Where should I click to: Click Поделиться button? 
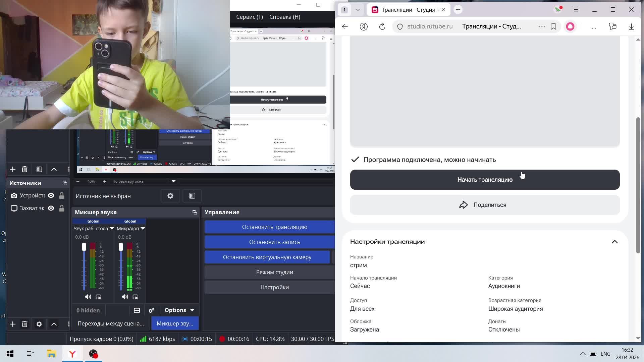(x=485, y=205)
